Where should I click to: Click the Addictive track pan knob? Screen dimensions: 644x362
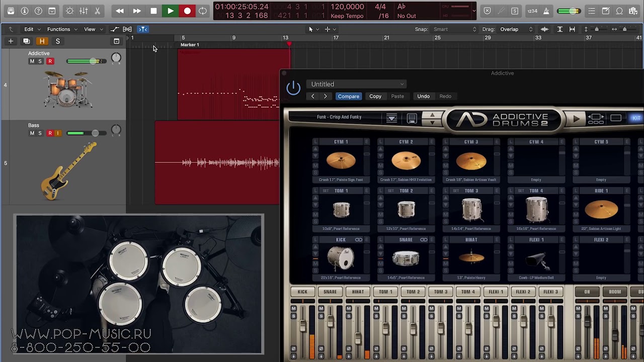116,58
